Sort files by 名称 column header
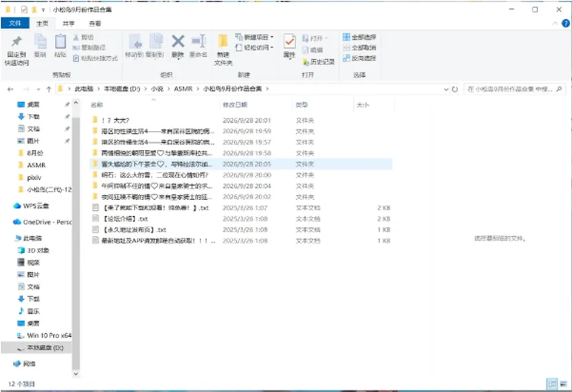The image size is (572, 392). click(154, 105)
